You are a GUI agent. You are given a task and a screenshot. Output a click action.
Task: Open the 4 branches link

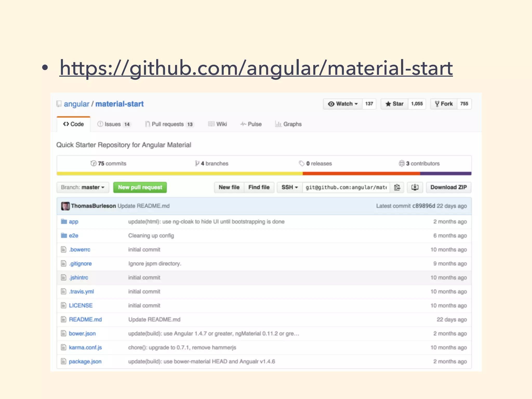pyautogui.click(x=212, y=163)
